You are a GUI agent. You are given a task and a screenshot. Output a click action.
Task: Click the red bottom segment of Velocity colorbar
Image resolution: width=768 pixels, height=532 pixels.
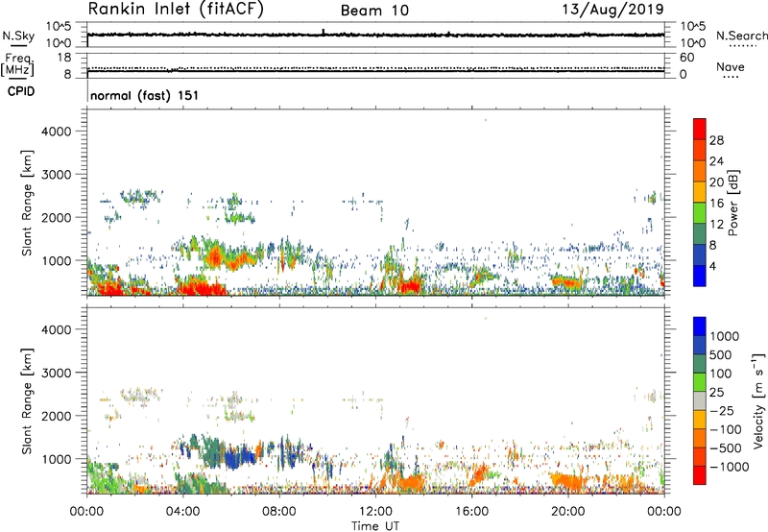pyautogui.click(x=700, y=475)
